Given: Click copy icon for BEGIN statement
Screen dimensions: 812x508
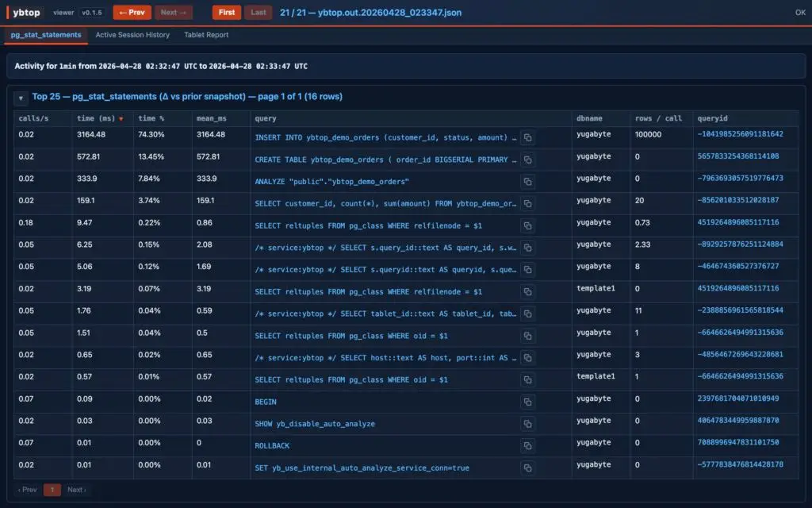Looking at the screenshot, I should coord(528,402).
